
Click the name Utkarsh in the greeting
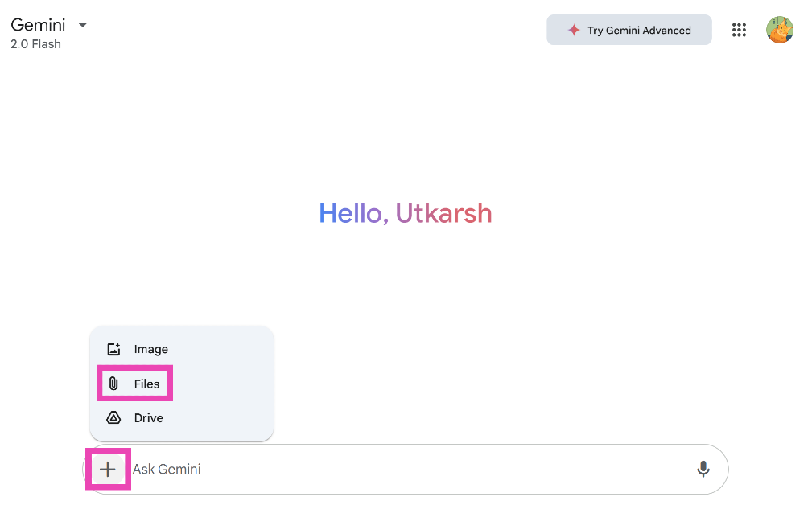point(443,213)
